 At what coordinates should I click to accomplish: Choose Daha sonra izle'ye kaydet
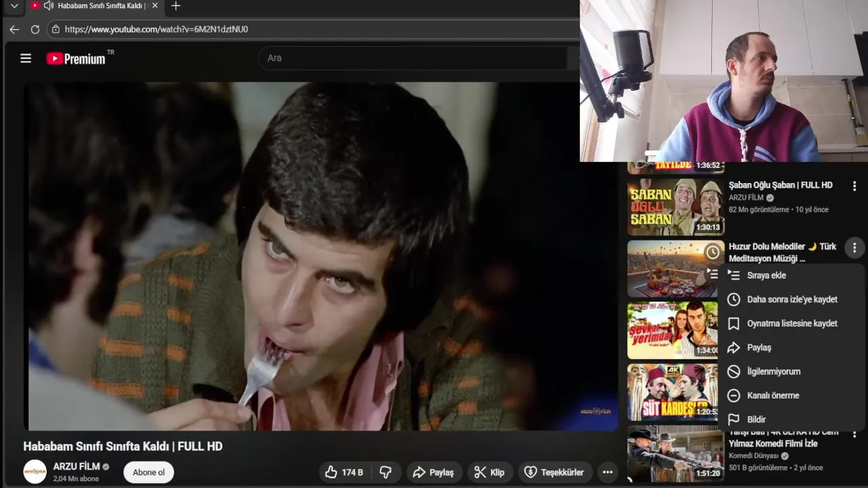point(791,300)
